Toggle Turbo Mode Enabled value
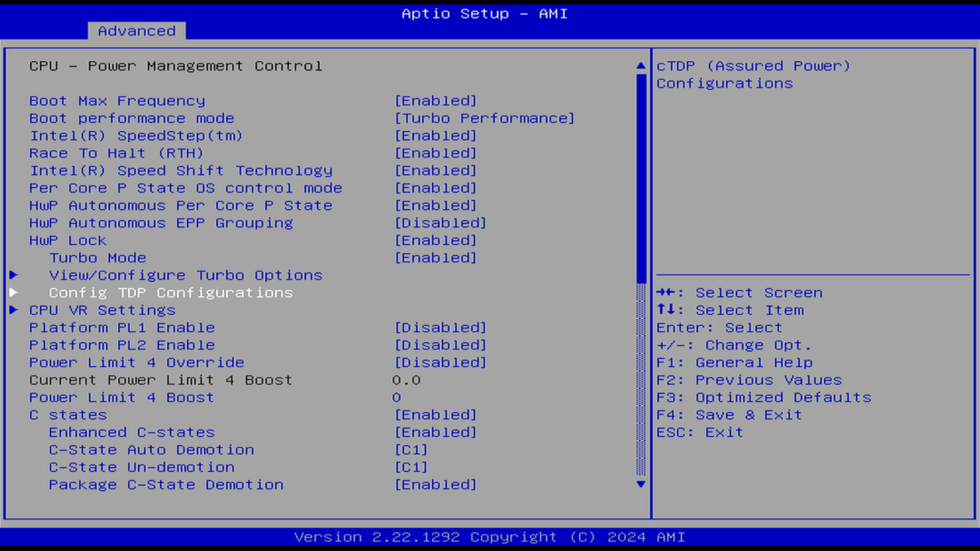 [435, 258]
